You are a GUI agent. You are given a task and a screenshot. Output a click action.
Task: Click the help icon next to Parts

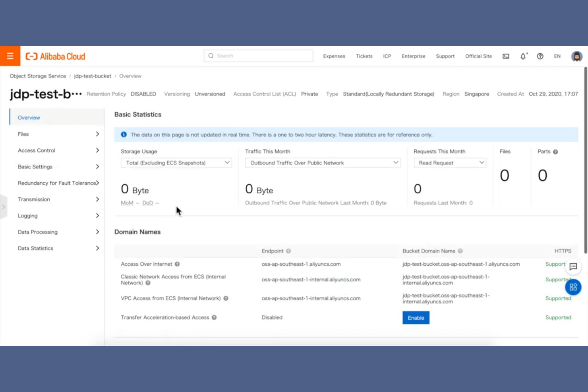(555, 152)
